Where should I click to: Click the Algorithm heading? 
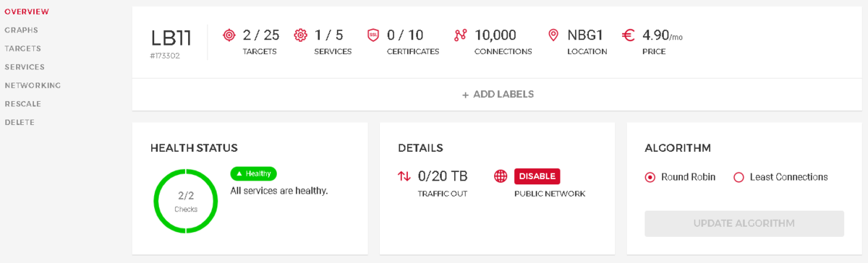point(678,148)
